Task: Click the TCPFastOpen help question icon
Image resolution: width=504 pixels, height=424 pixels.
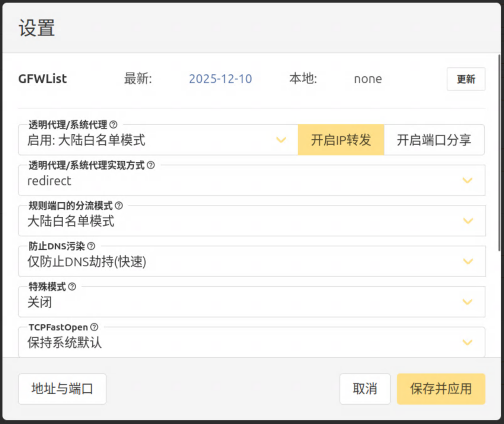Action: click(95, 327)
